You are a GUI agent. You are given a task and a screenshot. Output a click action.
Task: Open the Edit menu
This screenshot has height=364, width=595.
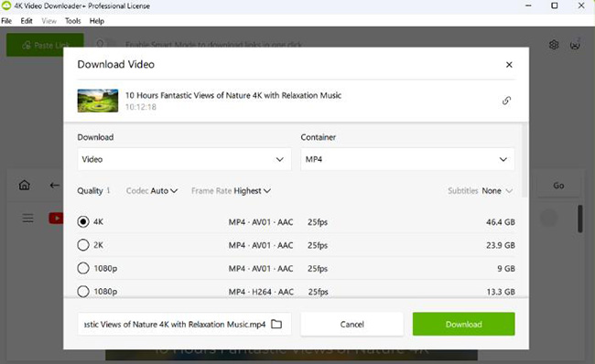pyautogui.click(x=27, y=21)
